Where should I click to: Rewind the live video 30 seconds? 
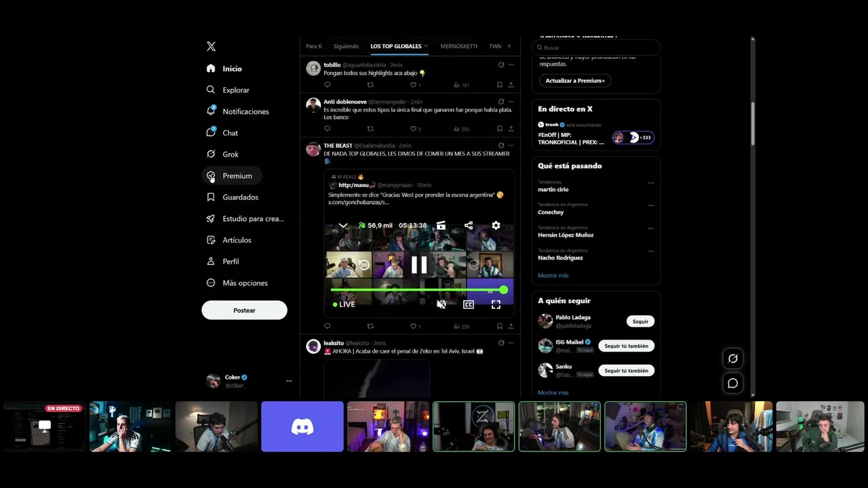pos(363,265)
